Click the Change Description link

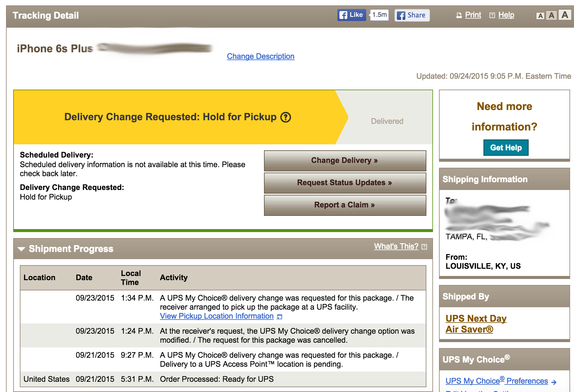pyautogui.click(x=260, y=56)
